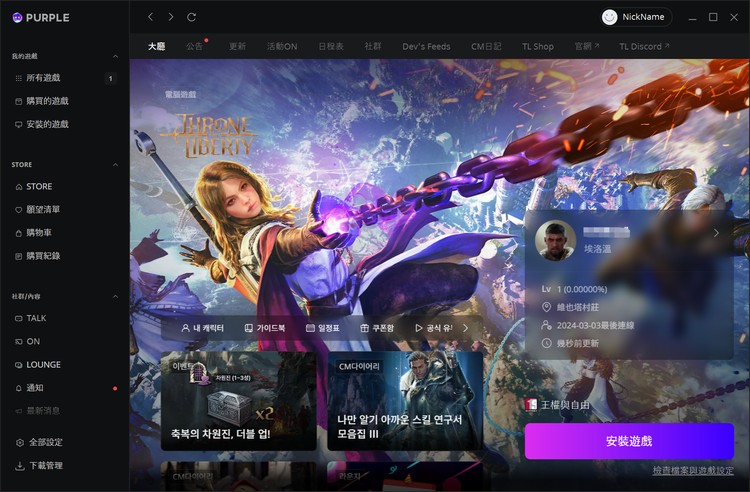Expand character card with right chevron
Image resolution: width=750 pixels, height=492 pixels.
coord(716,233)
